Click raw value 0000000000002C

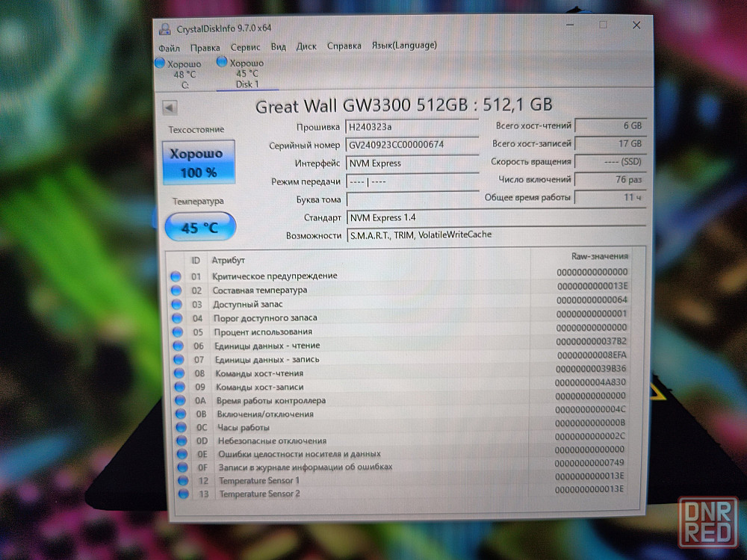coord(590,436)
